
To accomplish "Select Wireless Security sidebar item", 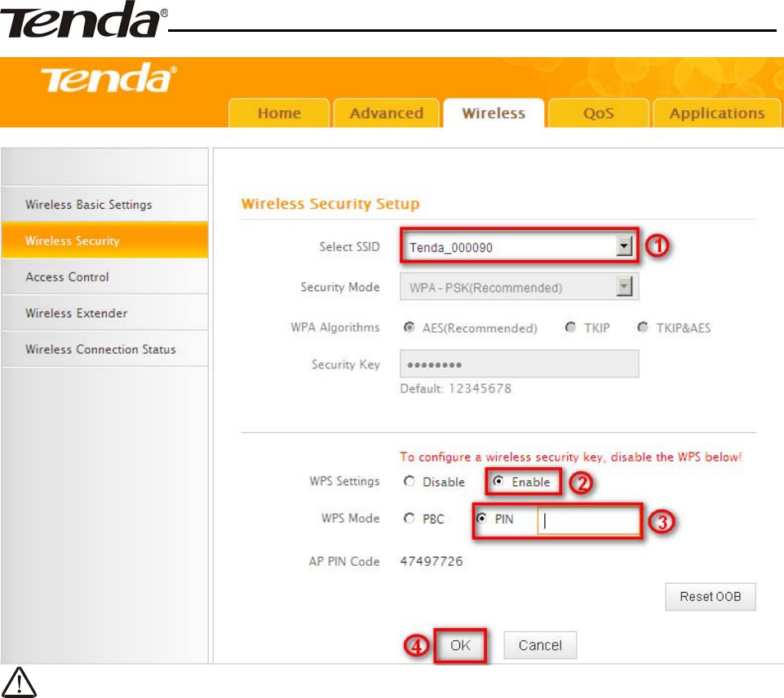I will point(104,241).
